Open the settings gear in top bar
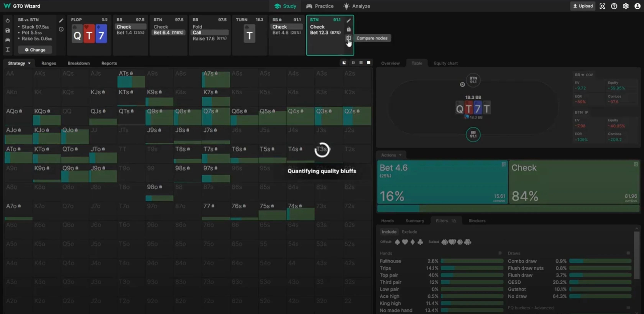This screenshot has height=314, width=644. [x=625, y=6]
